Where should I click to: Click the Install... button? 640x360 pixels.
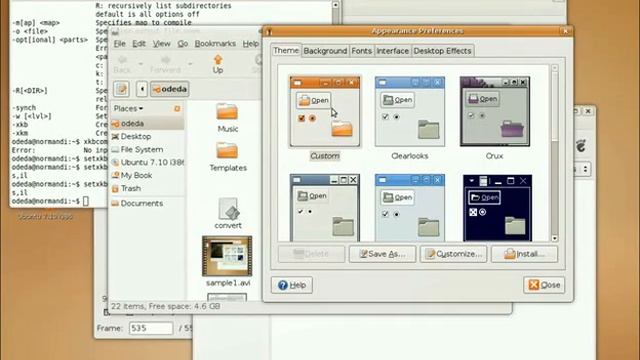pyautogui.click(x=524, y=254)
